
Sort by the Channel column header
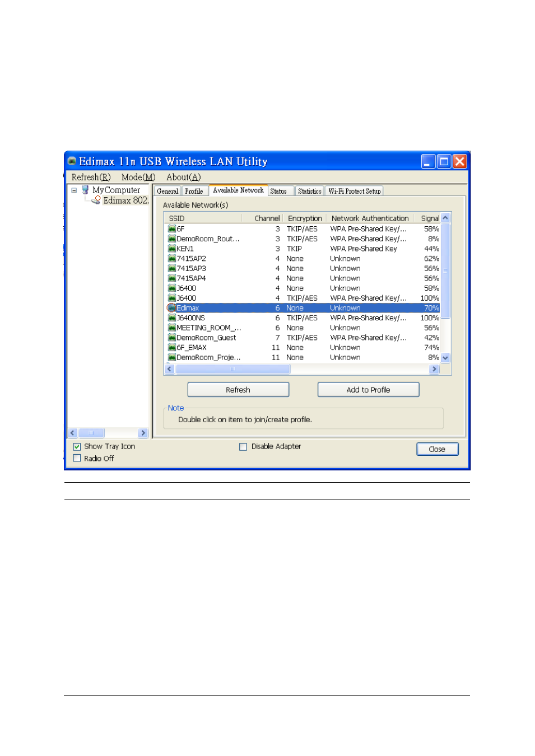pos(262,218)
